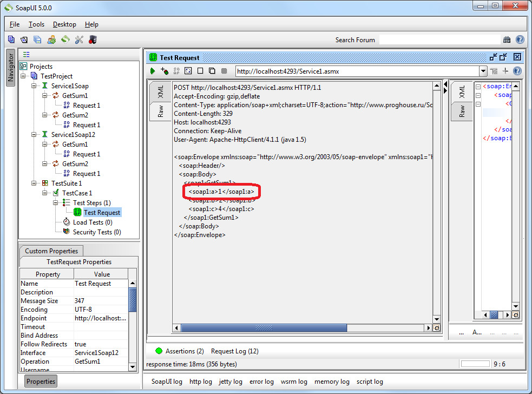
Task: Collapse the soap:Envelope node in response XML
Action: (478, 87)
